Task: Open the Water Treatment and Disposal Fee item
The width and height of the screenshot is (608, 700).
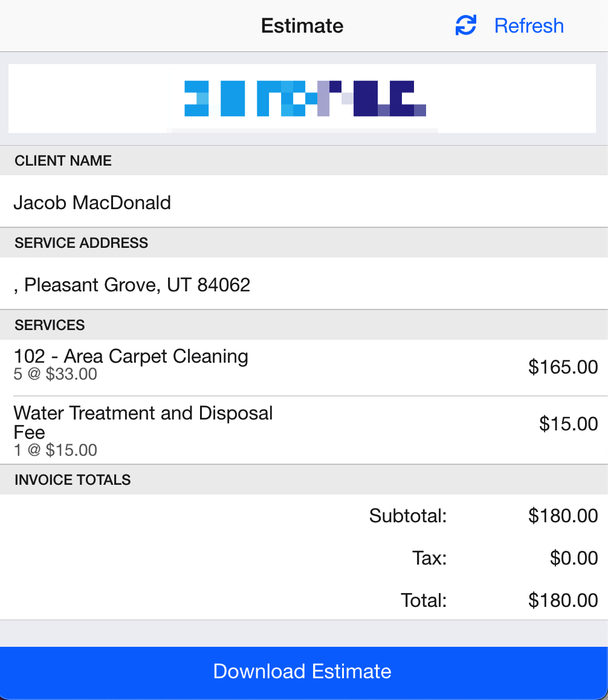Action: 304,430
